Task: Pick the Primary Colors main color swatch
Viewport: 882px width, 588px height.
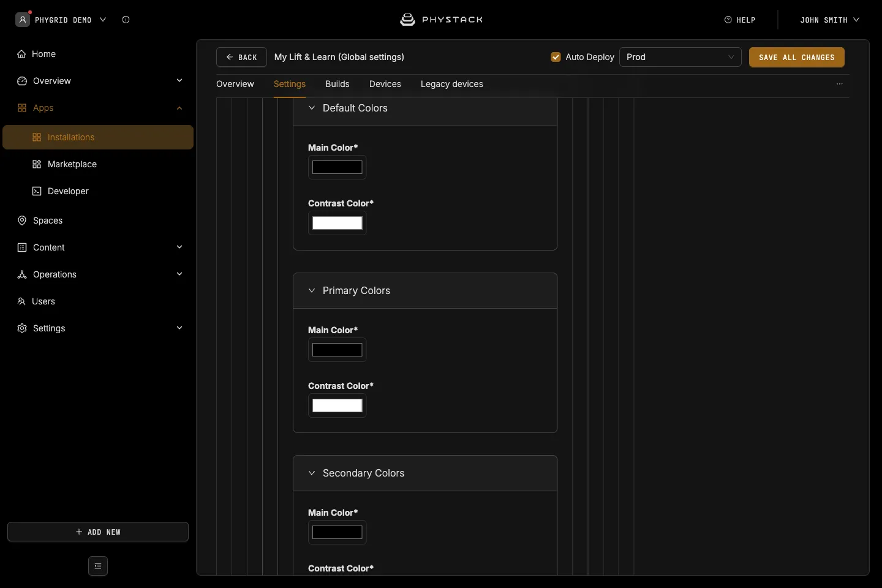Action: [337, 350]
